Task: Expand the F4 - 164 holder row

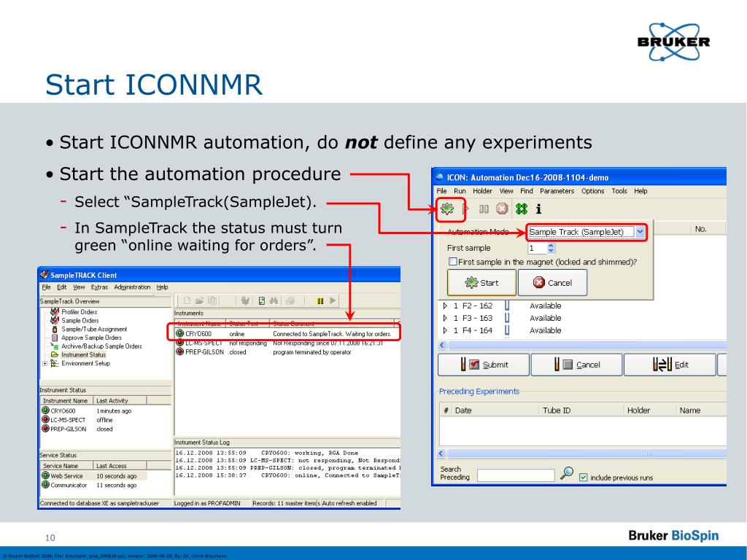Action: tap(445, 330)
